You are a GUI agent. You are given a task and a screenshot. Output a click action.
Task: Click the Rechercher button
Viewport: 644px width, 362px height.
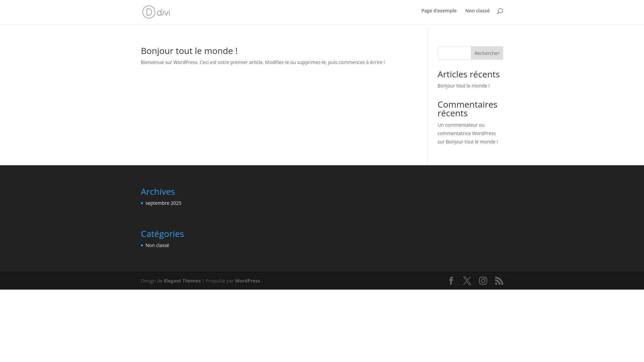tap(487, 53)
